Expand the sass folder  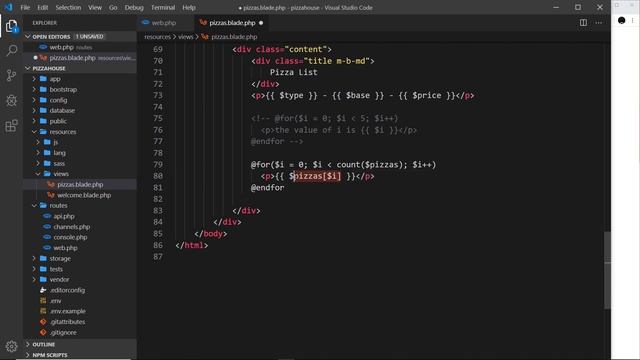tap(80, 163)
